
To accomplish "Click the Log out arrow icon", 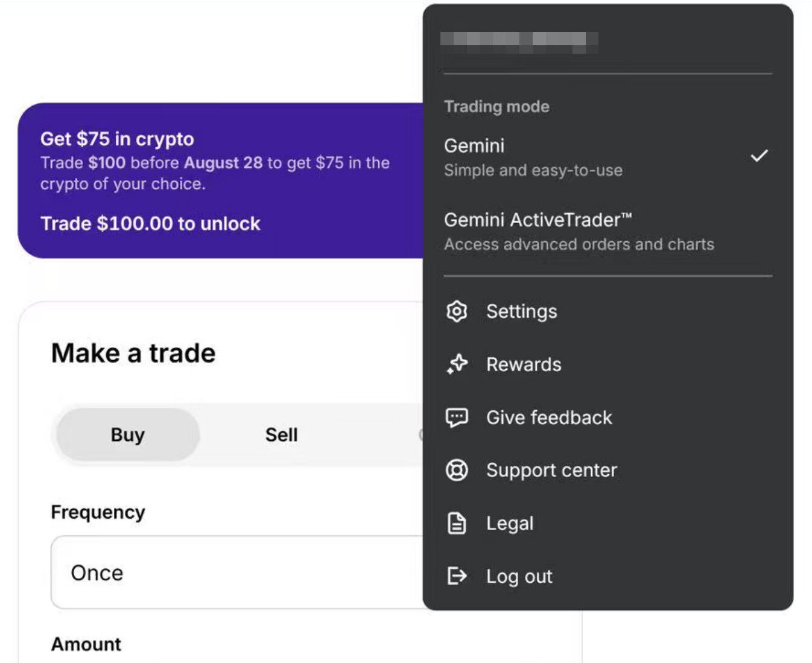I will pyautogui.click(x=457, y=576).
